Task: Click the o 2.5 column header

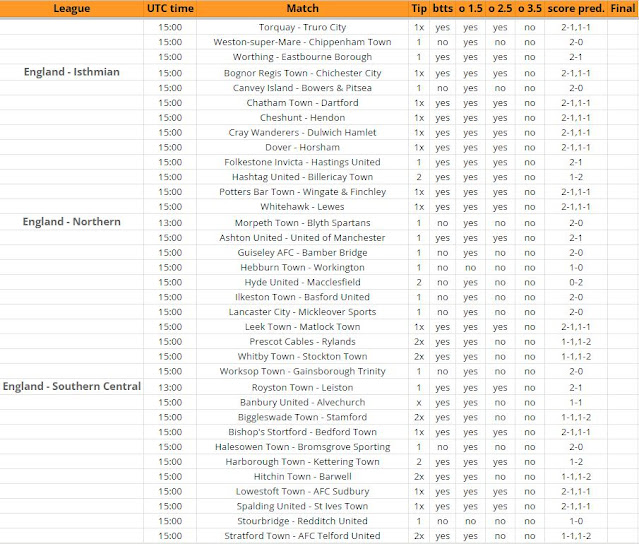Action: pos(500,9)
